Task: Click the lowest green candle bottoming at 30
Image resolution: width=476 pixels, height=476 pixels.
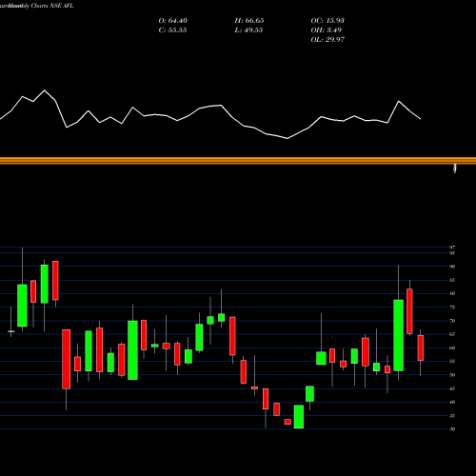Action: point(299,417)
